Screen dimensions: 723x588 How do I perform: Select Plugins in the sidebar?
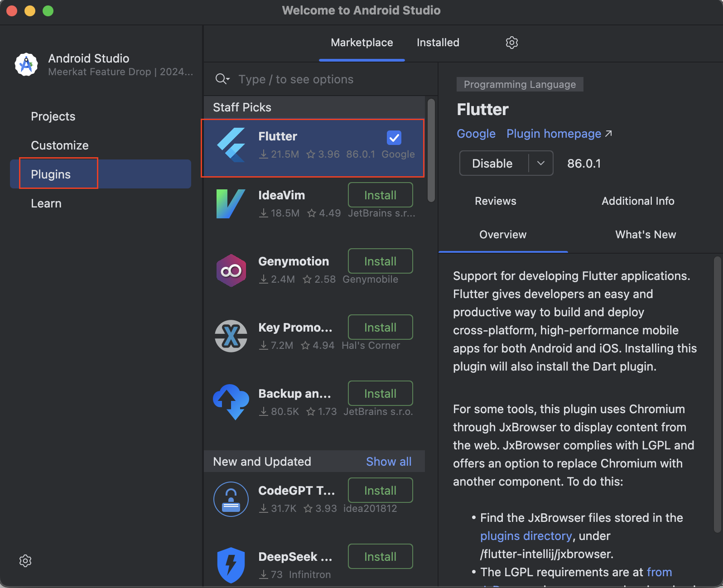tap(101, 174)
